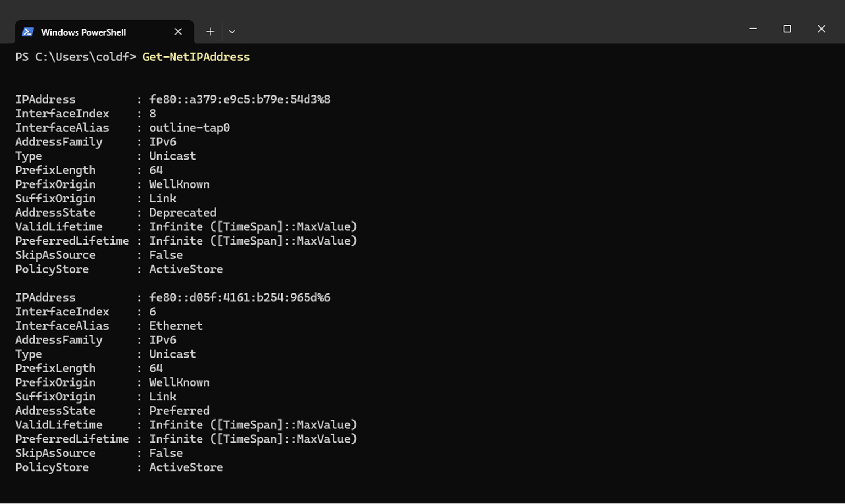Open a new tab with plus button
Screen dimensions: 845x504
[210, 32]
